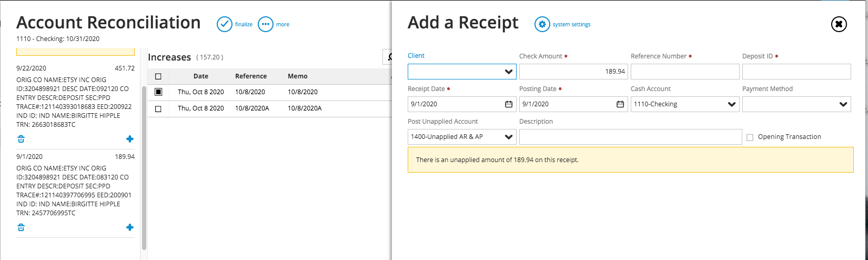The width and height of the screenshot is (868, 260).
Task: Click Thu, Oct 8 2020 date in first row
Action: point(201,92)
